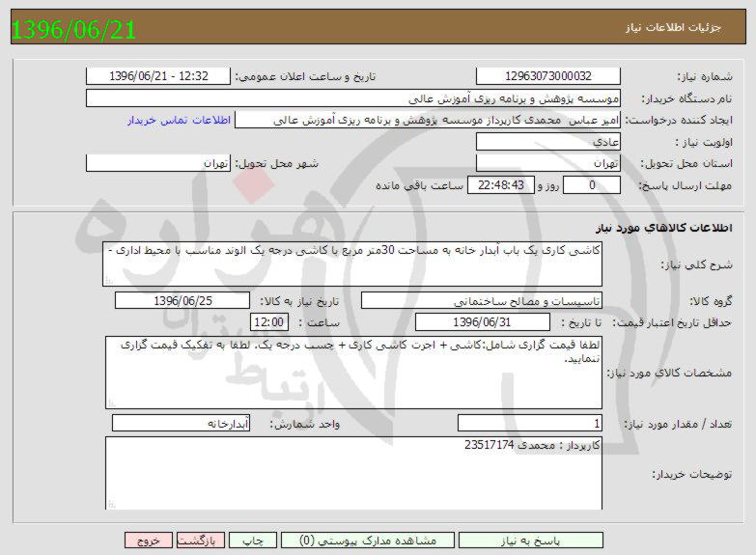The image size is (756, 555).
Task: Click the استان محل تحویل field
Action: (x=548, y=163)
